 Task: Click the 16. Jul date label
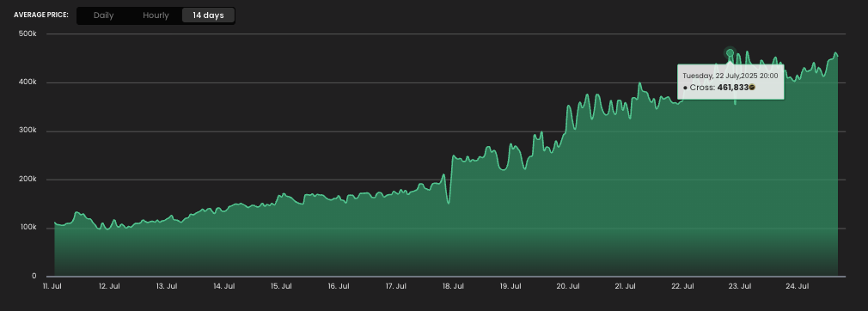tap(339, 286)
